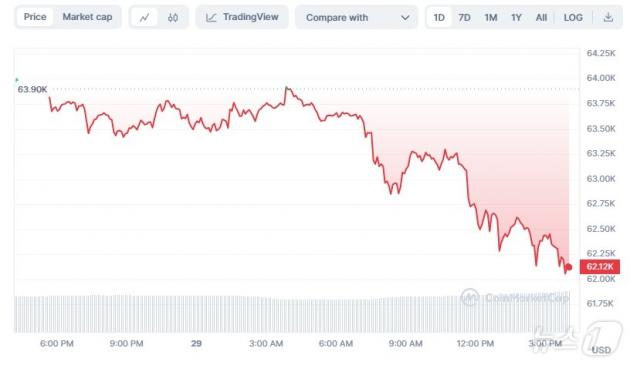Click the 62.12K current price label
The image size is (630, 365).
click(600, 267)
